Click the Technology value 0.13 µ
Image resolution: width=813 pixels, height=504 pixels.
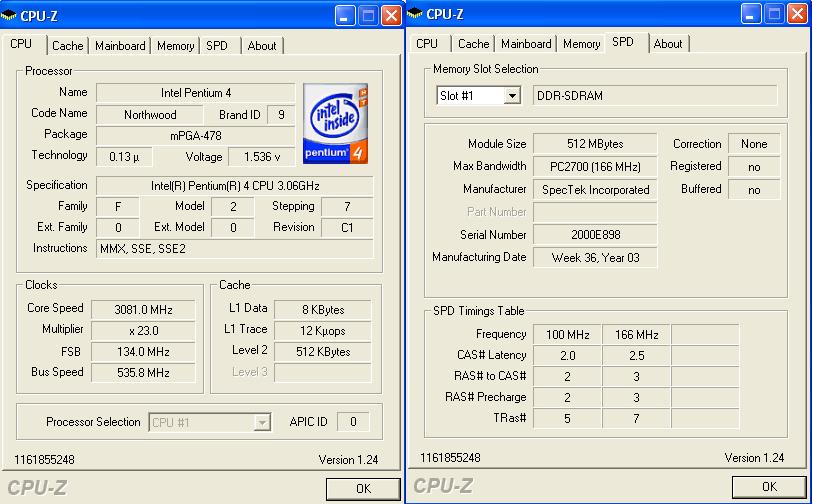(124, 157)
